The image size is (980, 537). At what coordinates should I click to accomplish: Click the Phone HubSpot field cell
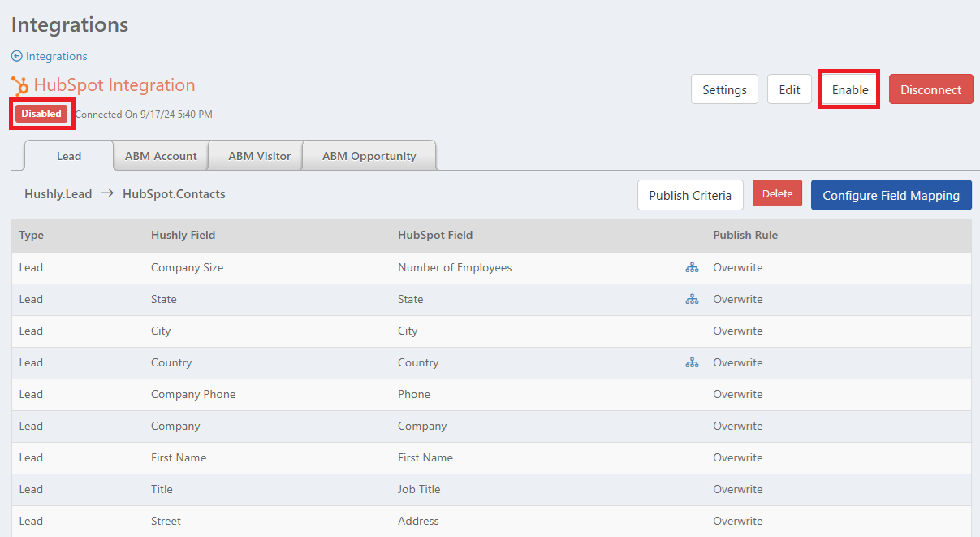(414, 394)
